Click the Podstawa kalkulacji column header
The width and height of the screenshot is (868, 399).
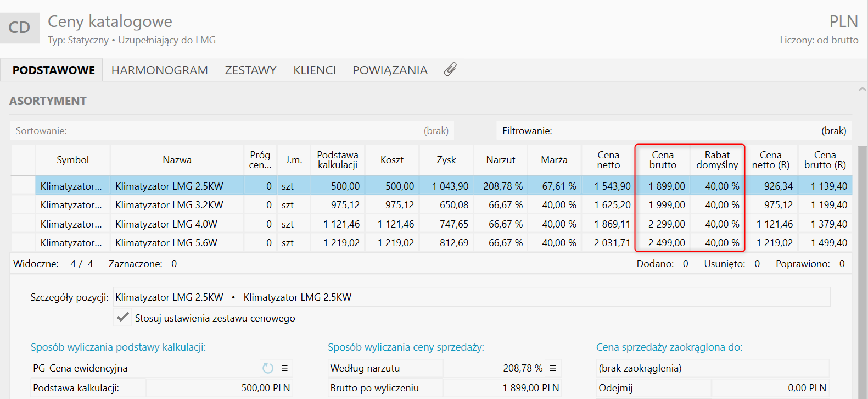(338, 160)
